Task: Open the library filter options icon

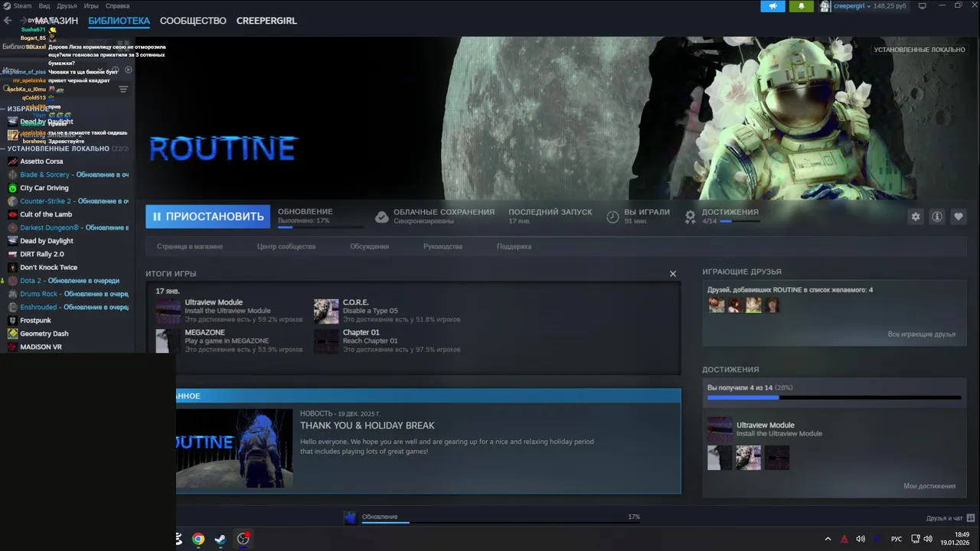Action: (x=123, y=90)
